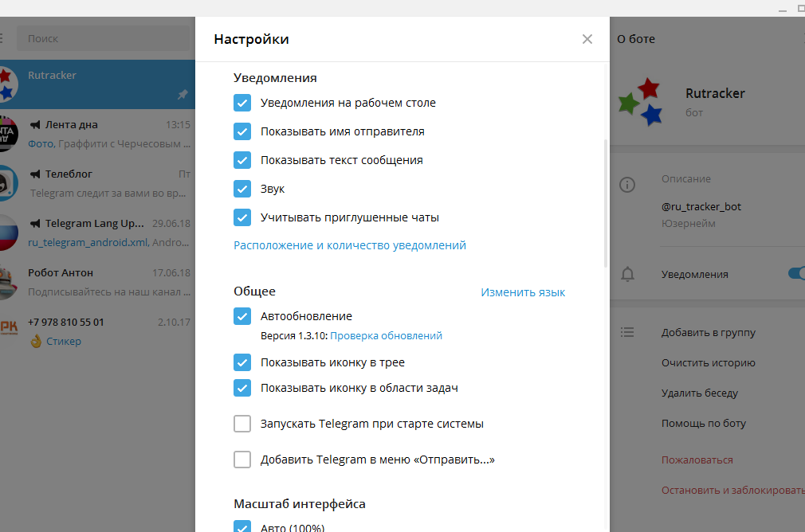Open the Робот Антон chat
The image size is (805, 532).
tap(97, 281)
